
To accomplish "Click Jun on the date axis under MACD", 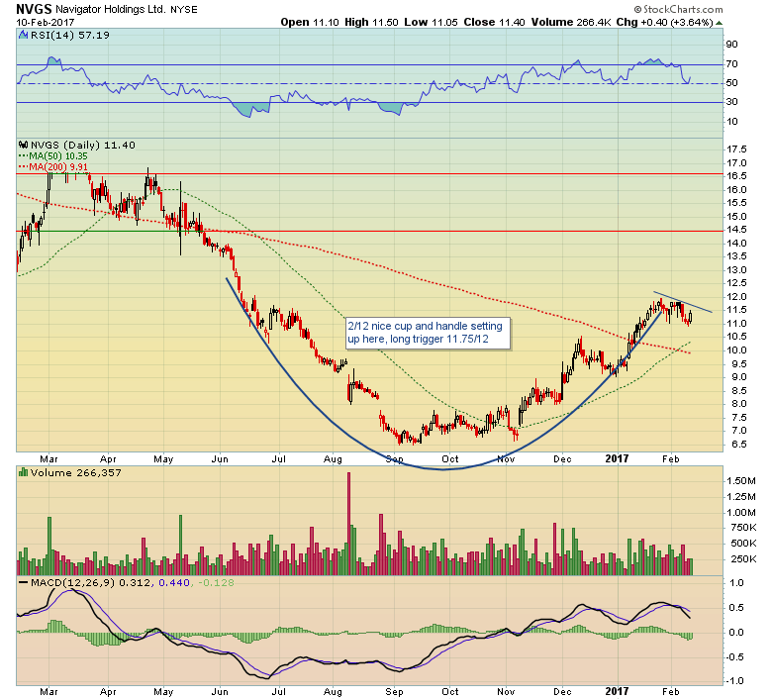I will (220, 692).
